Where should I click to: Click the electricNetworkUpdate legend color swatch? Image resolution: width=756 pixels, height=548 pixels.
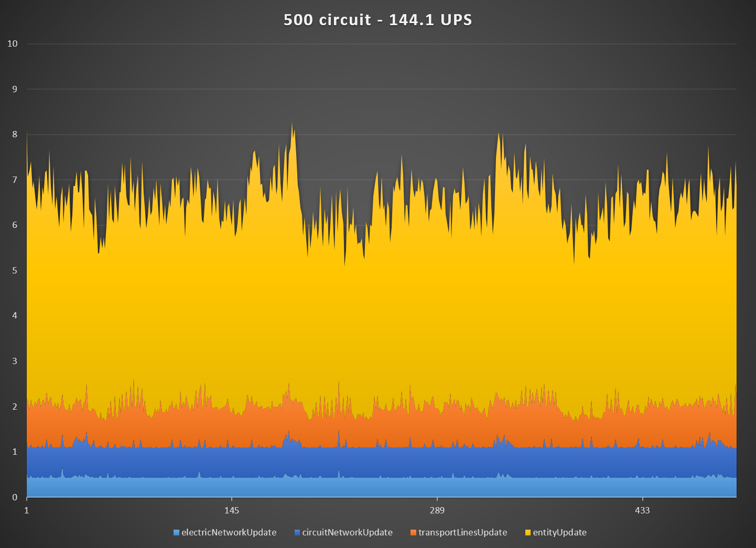(x=176, y=533)
